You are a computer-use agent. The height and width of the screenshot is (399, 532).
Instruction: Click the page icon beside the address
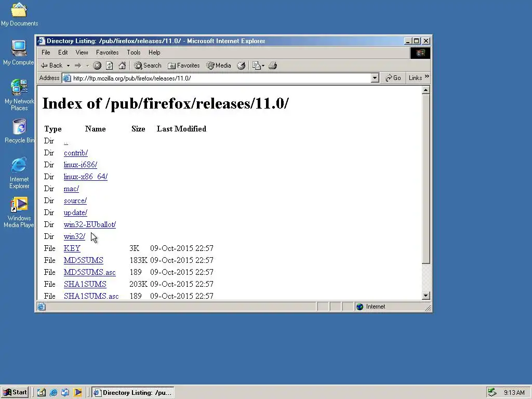67,78
